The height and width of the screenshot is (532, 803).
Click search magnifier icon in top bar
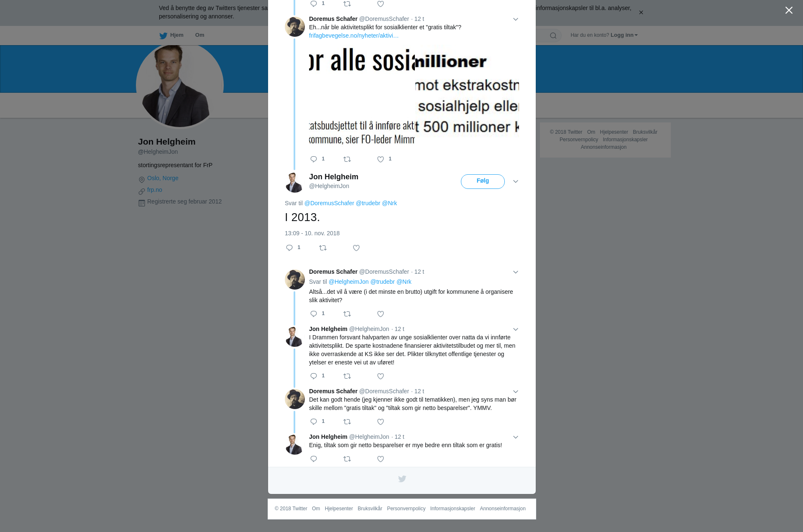click(553, 36)
